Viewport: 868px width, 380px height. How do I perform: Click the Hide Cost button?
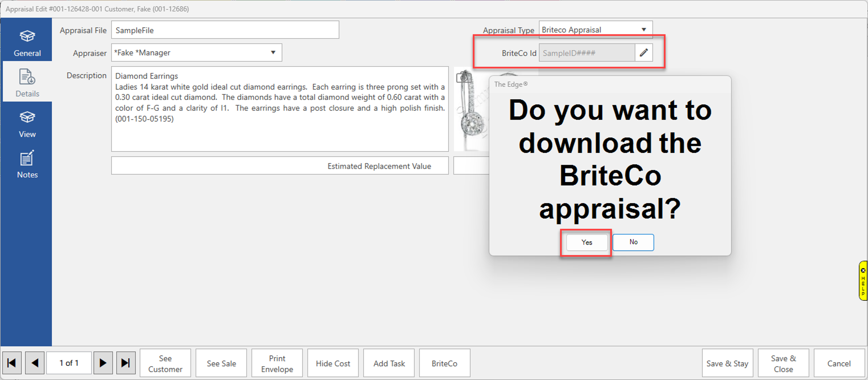point(332,363)
